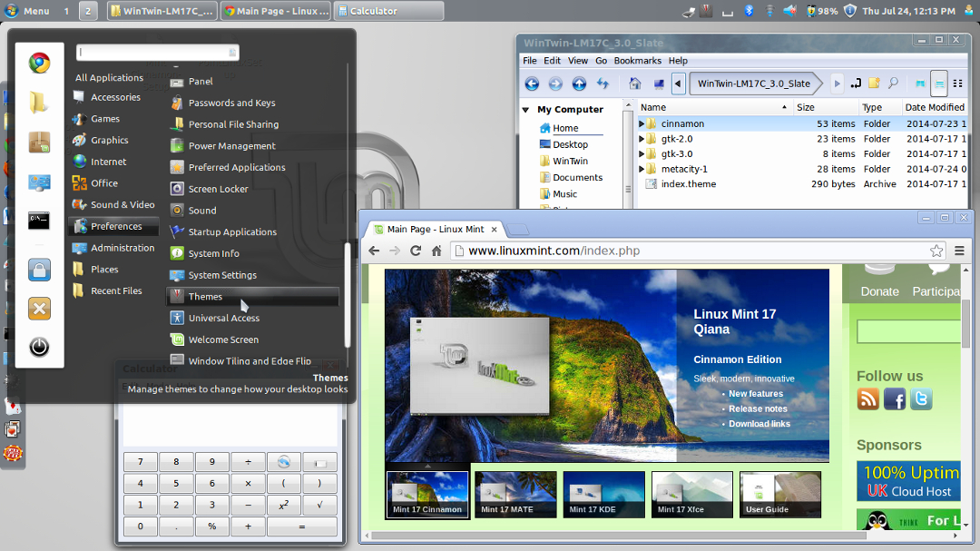
Task: Open file search magnifier in file manager
Action: click(x=893, y=84)
